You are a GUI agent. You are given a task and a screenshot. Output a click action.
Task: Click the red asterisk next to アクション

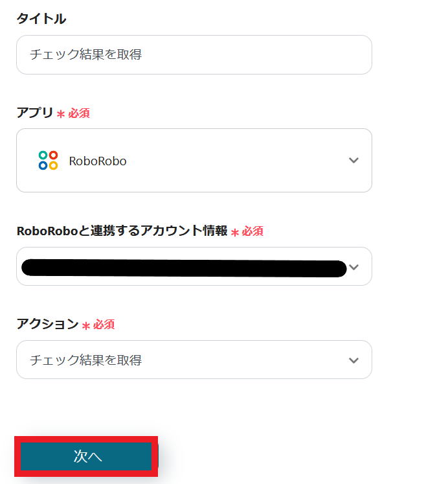[85, 325]
